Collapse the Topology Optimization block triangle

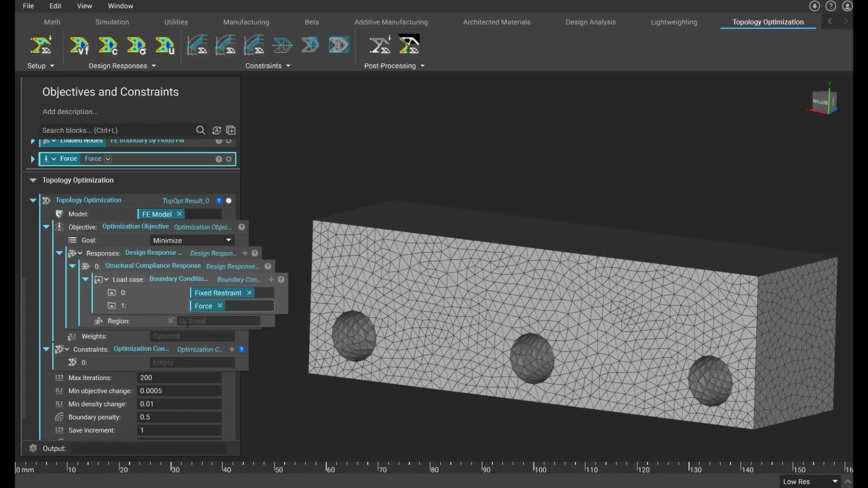[33, 201]
